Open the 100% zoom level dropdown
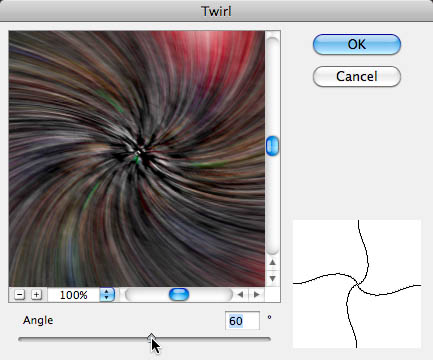This screenshot has height=360, width=433. (107, 295)
